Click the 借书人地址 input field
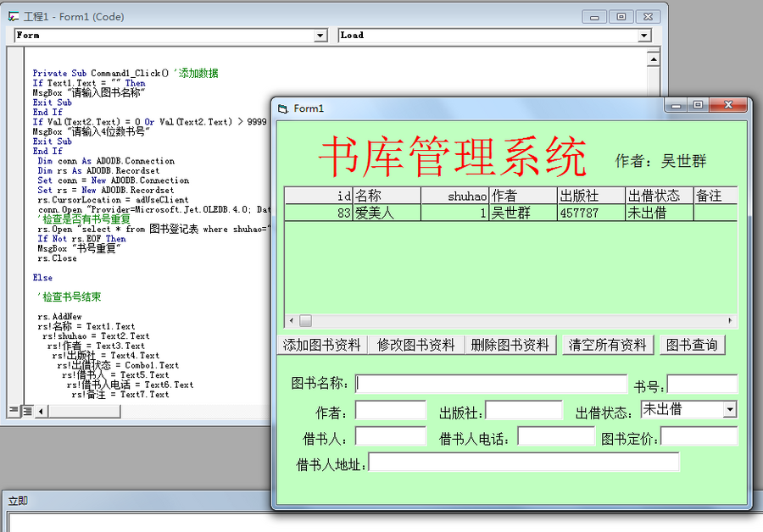The height and width of the screenshot is (532, 763). click(526, 462)
